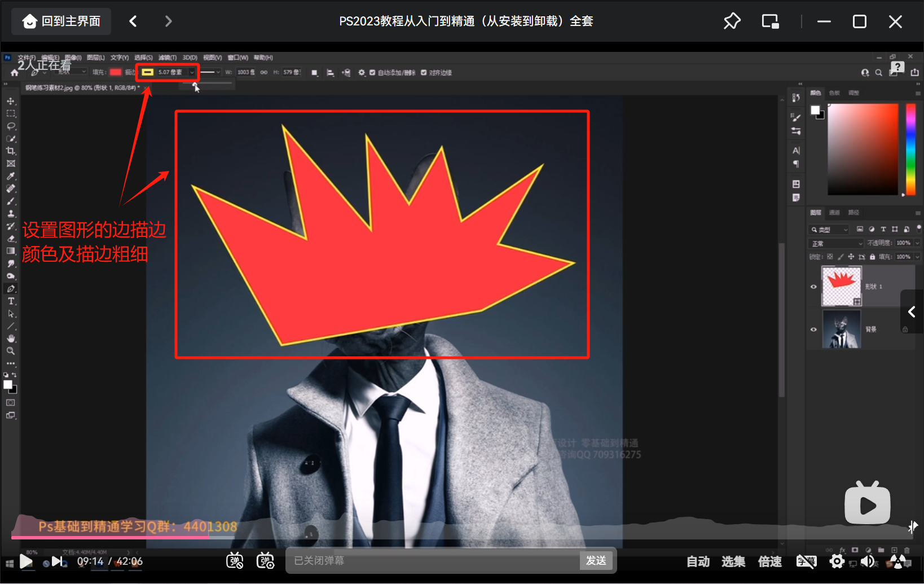Toggle the 自动添加/删除 checkbox

(372, 73)
